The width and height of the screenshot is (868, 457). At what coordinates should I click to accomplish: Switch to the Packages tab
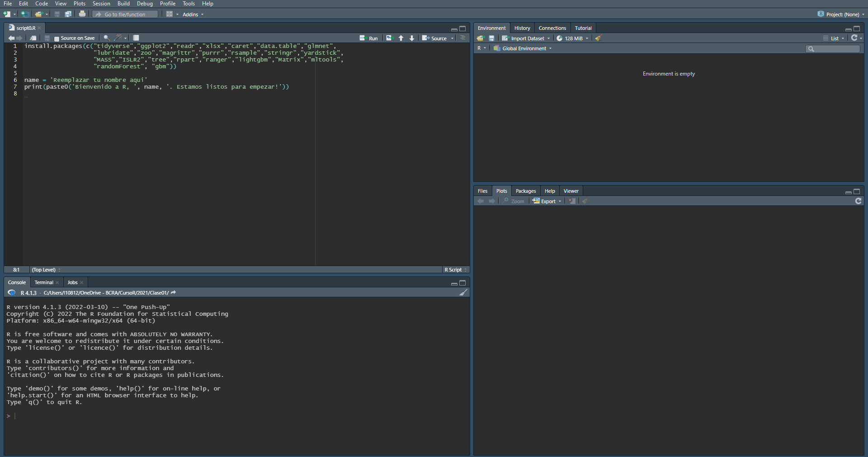[525, 191]
